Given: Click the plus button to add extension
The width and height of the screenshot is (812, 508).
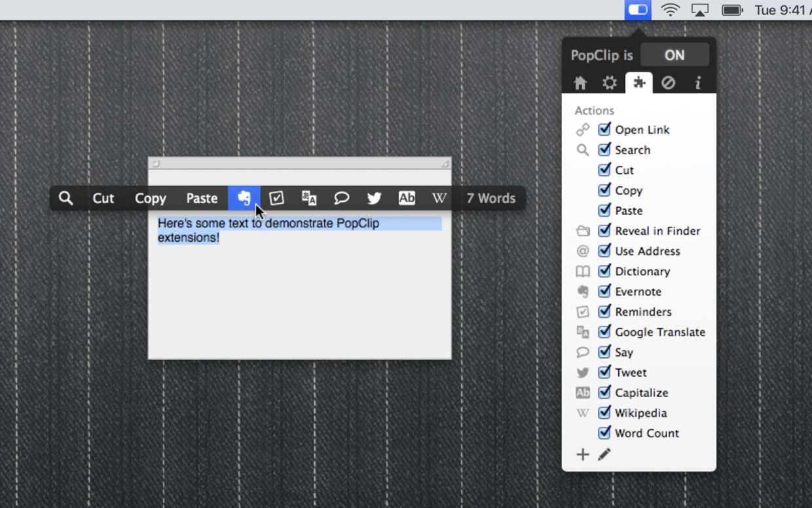Looking at the screenshot, I should click(x=582, y=454).
